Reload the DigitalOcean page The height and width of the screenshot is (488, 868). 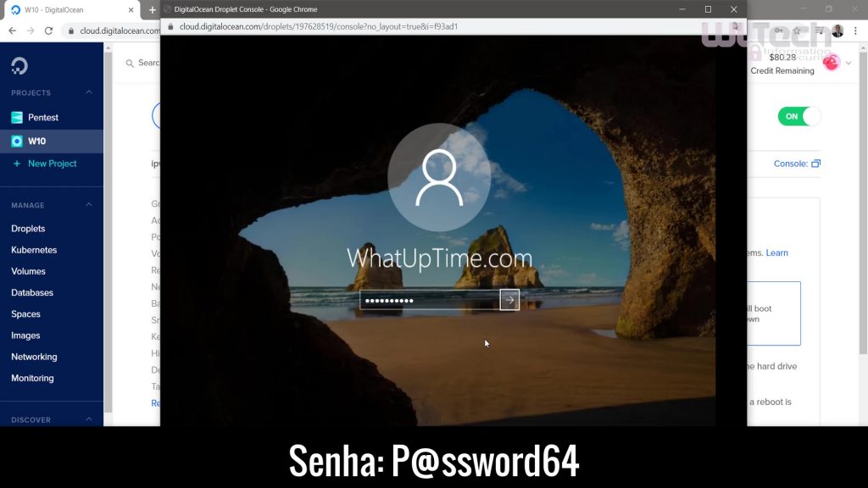(48, 31)
